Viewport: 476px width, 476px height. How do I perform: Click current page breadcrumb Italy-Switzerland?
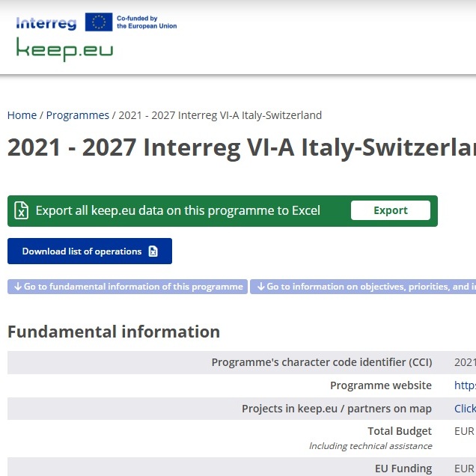(x=220, y=115)
